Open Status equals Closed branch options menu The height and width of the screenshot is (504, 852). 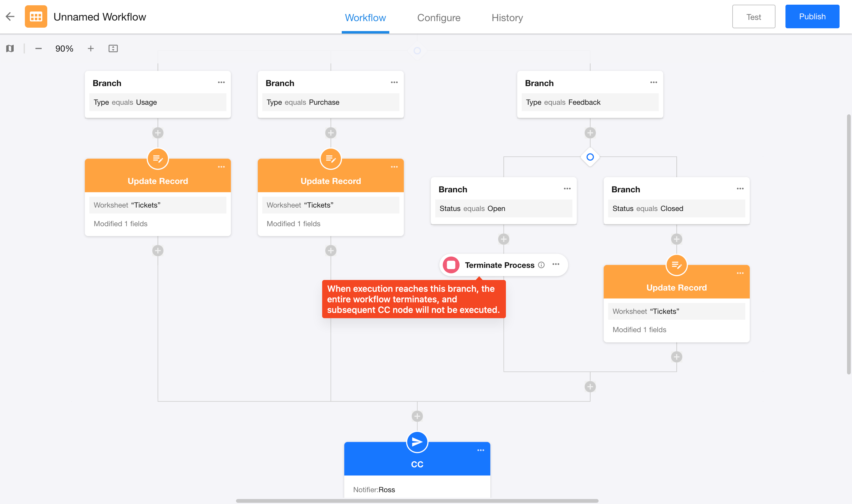point(740,189)
